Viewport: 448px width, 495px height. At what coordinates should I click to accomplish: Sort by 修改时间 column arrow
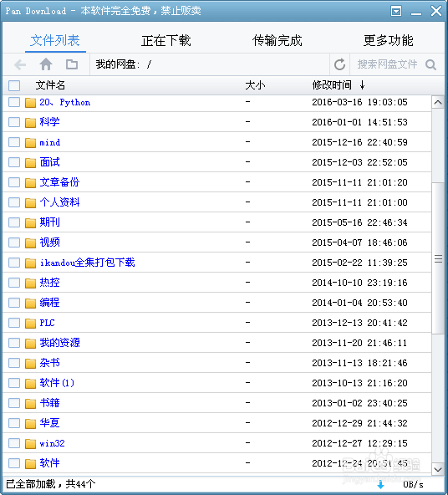[x=363, y=84]
